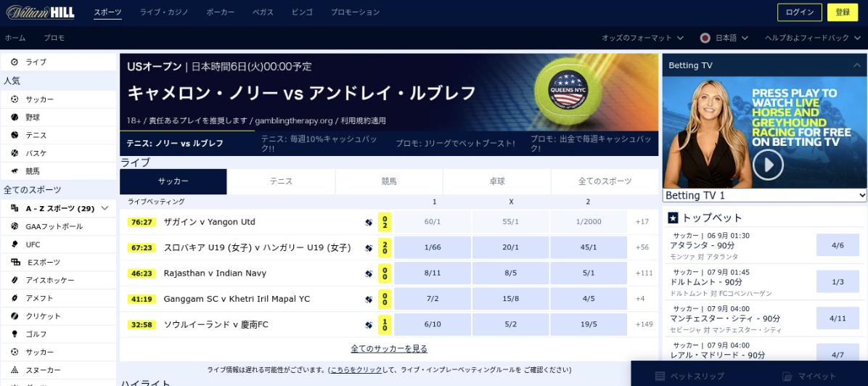Click soccer icon in ソウルイーランド v 慶南FC row
Image resolution: width=868 pixels, height=386 pixels.
click(x=369, y=325)
